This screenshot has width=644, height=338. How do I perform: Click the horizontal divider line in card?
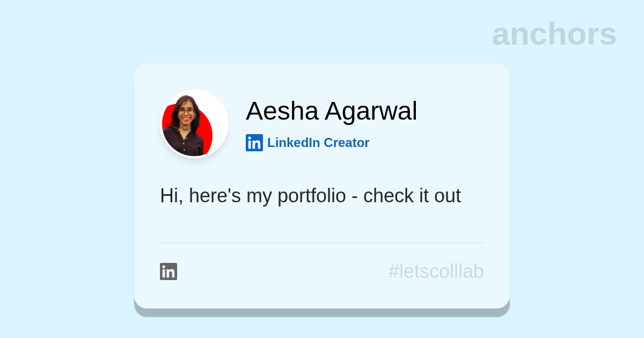pos(322,243)
